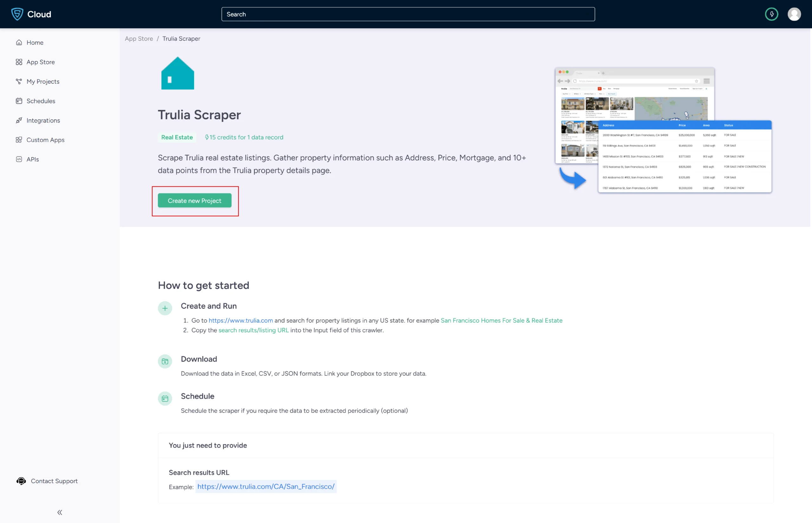The height and width of the screenshot is (523, 812).
Task: Click the 'How to get started' heading
Action: click(x=203, y=285)
